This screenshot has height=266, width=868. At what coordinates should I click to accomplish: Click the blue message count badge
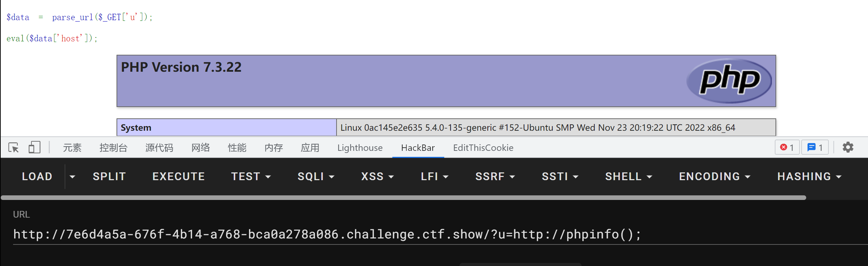click(x=815, y=147)
